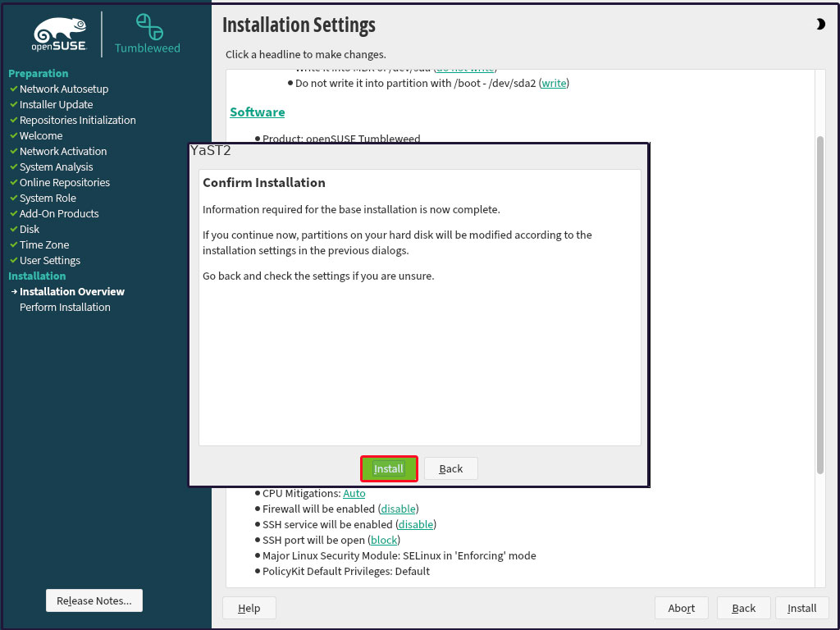Select 'System Analysis' step in sidebar

pos(57,167)
